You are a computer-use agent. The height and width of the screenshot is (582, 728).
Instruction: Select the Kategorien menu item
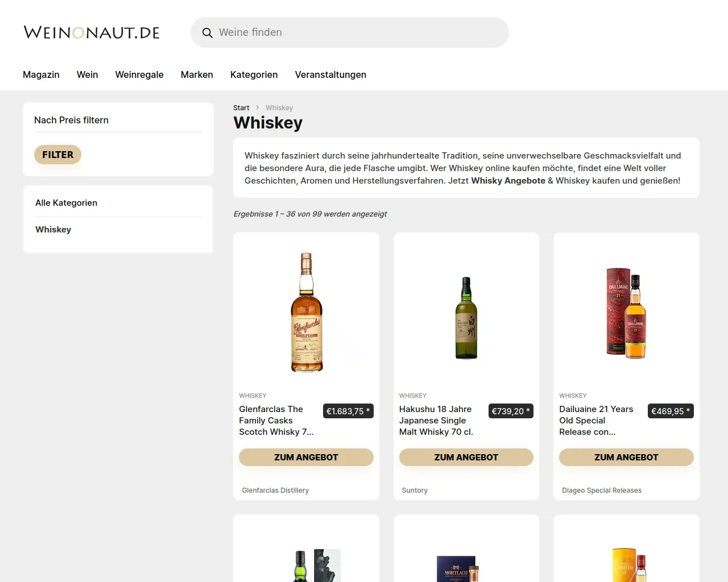254,74
